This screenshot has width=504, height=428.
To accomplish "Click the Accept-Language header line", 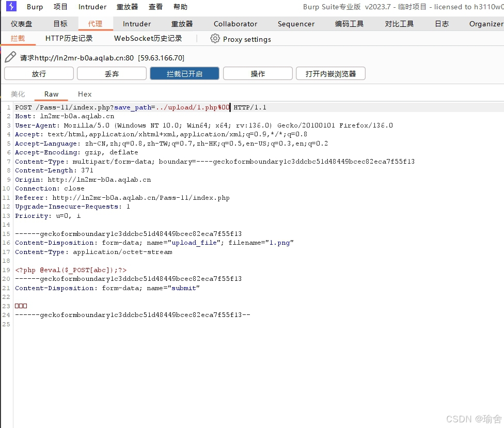I will (171, 144).
